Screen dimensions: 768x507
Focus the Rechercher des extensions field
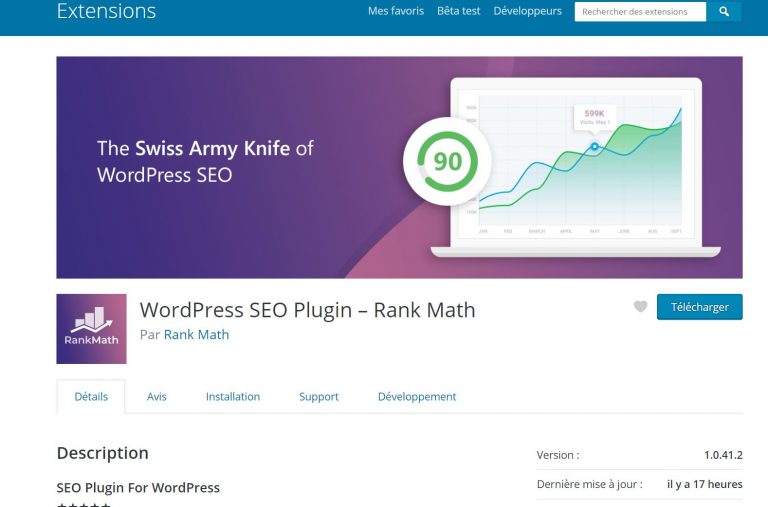[x=640, y=12]
